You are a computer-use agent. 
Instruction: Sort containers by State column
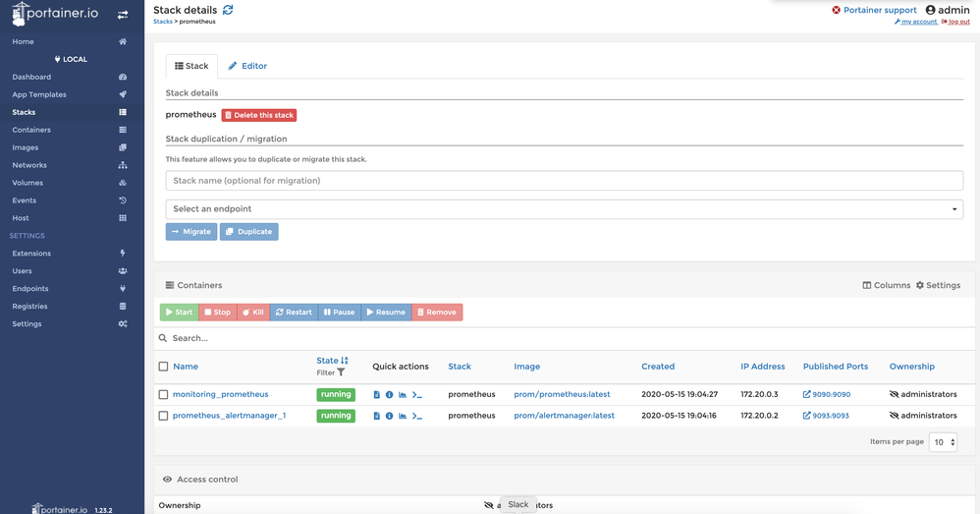point(332,361)
